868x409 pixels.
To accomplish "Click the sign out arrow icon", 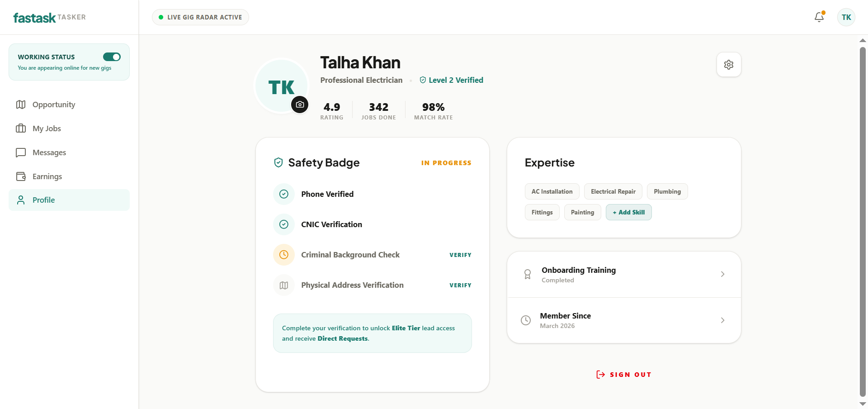I will pos(600,375).
